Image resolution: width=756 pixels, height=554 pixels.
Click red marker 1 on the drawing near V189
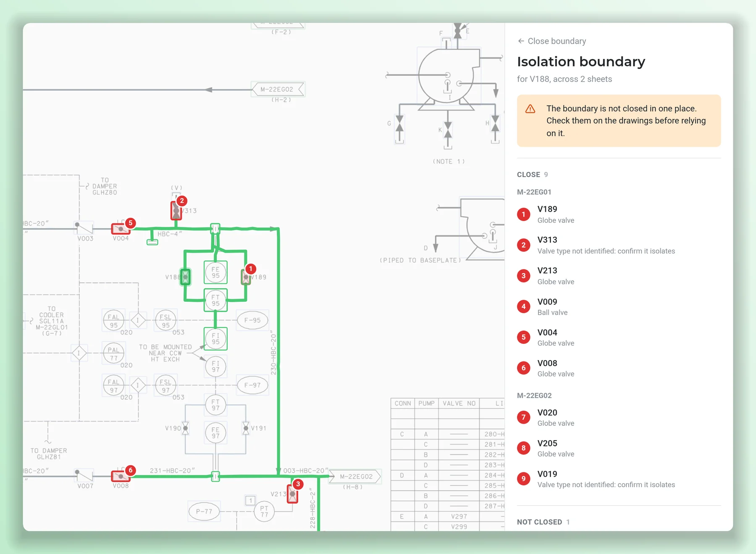[x=251, y=269]
